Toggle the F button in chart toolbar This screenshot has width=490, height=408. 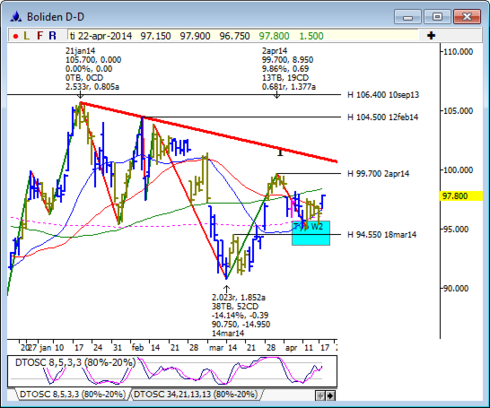tap(40, 36)
